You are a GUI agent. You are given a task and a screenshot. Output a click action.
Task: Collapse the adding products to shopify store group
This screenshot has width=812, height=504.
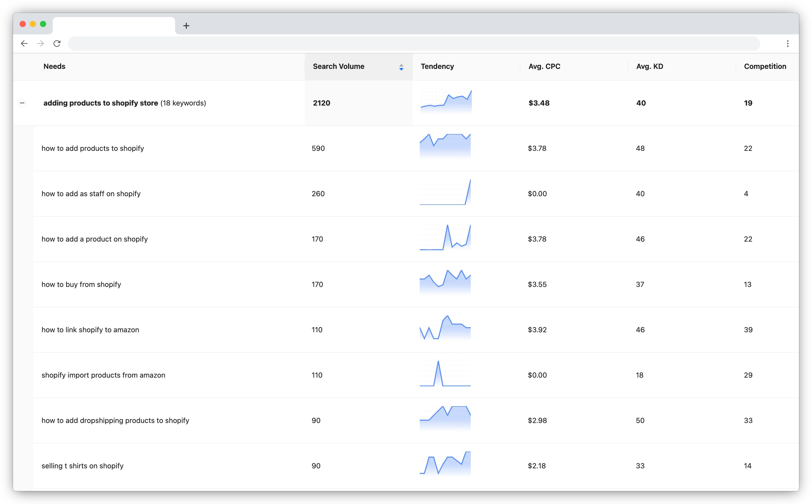pyautogui.click(x=22, y=103)
